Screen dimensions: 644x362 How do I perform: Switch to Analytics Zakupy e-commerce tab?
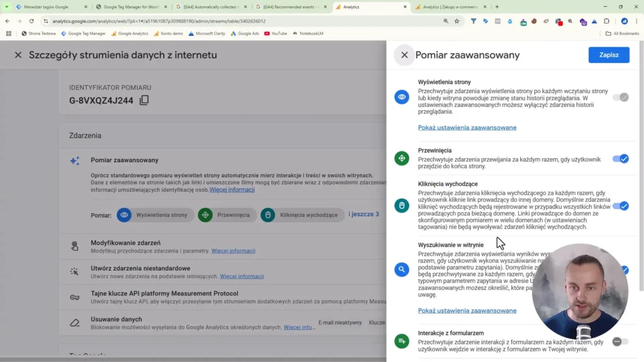pos(450,7)
